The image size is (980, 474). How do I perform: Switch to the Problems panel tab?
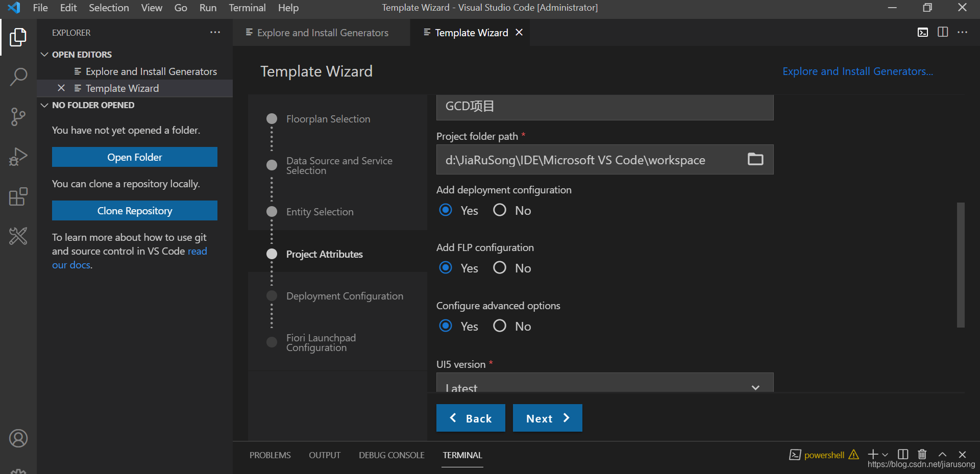point(270,455)
